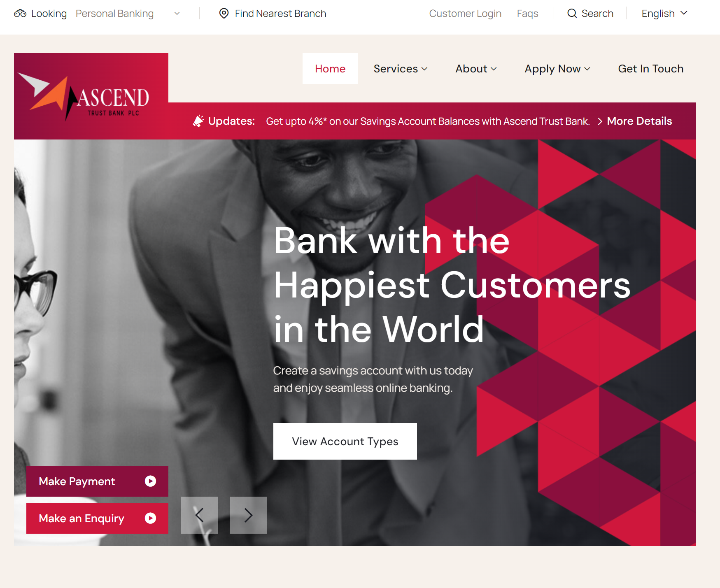This screenshot has height=588, width=720.
Task: Click the Updates bell icon
Action: coord(198,121)
